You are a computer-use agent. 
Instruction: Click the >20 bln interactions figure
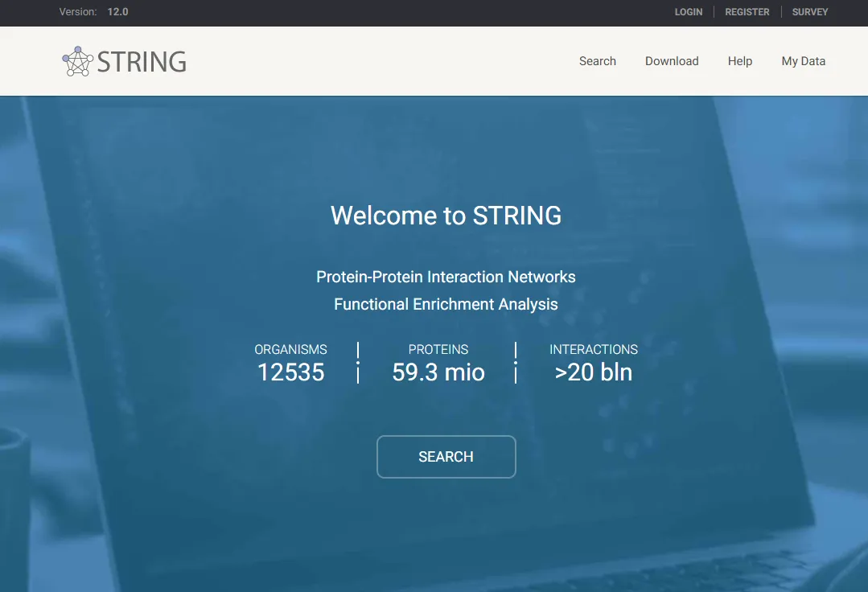(x=593, y=372)
